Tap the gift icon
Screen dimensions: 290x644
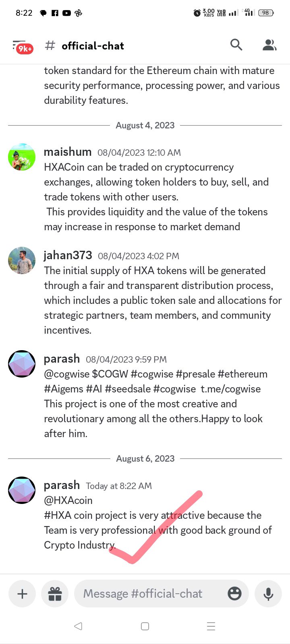55,594
